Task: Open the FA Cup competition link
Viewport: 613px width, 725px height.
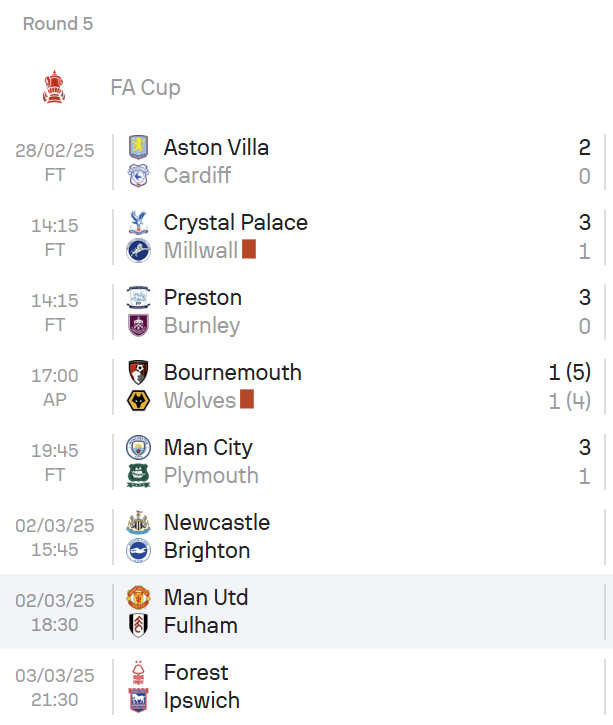Action: click(x=145, y=87)
